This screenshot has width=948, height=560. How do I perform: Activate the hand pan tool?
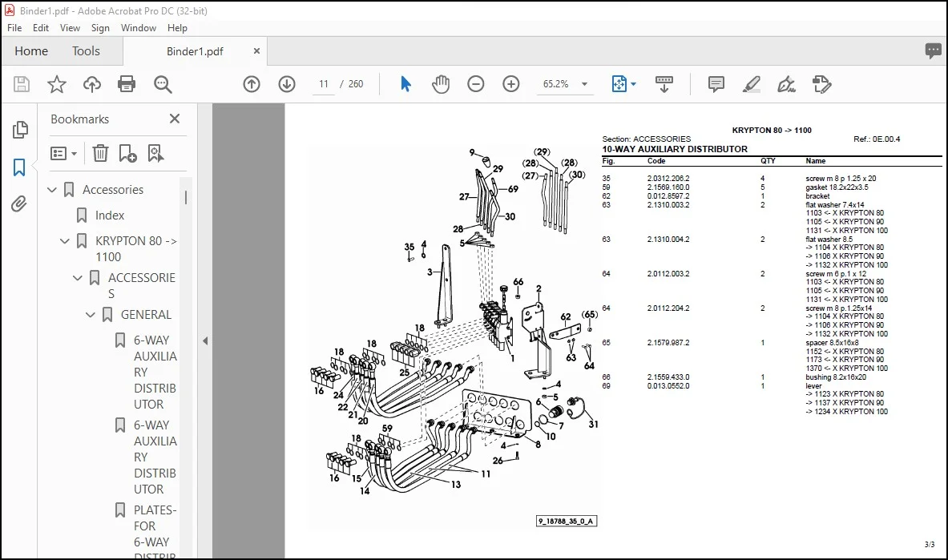[441, 84]
